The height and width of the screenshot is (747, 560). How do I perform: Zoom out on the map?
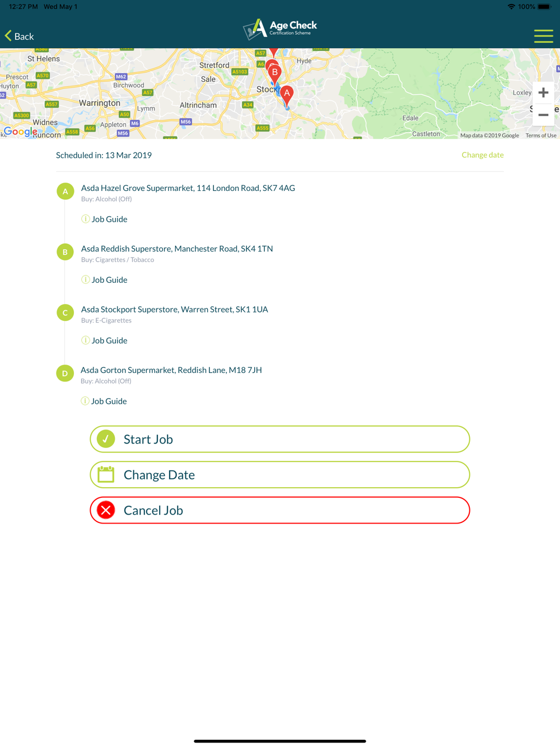543,115
